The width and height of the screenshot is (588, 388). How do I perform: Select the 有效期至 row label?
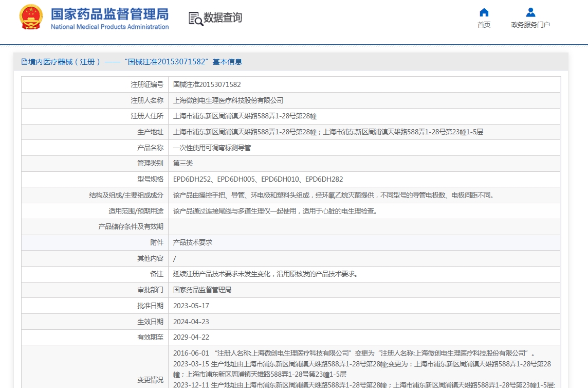tap(151, 337)
